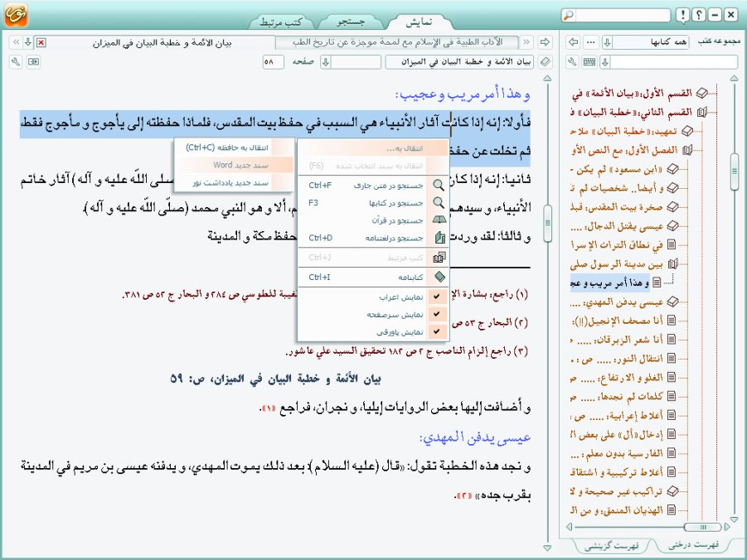Click the tree panel vertical scrollbar thumb

pos(734,171)
